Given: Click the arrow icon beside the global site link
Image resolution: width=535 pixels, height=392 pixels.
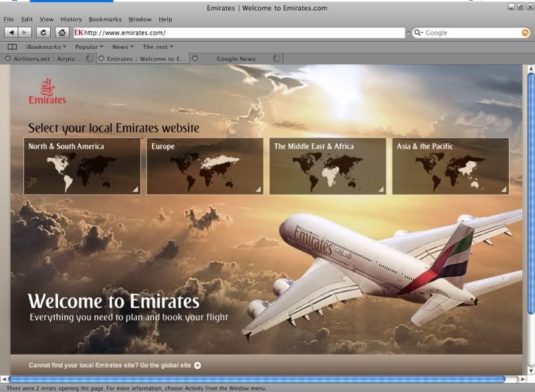Looking at the screenshot, I should [197, 365].
